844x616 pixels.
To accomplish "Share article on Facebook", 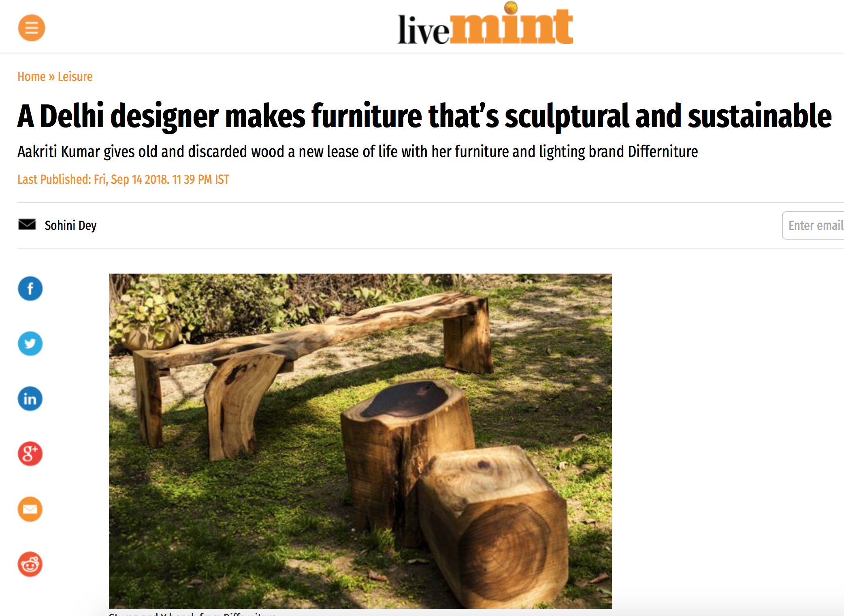I will pyautogui.click(x=30, y=289).
